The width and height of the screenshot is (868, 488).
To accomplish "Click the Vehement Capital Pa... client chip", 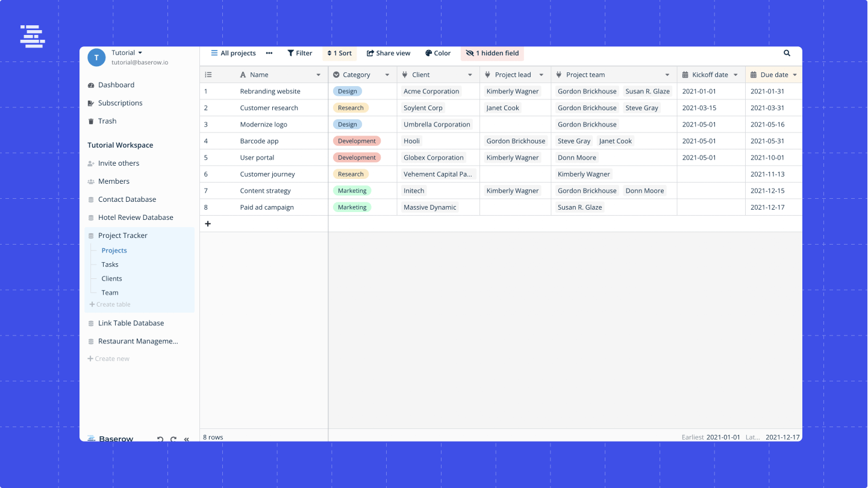I will coord(438,174).
